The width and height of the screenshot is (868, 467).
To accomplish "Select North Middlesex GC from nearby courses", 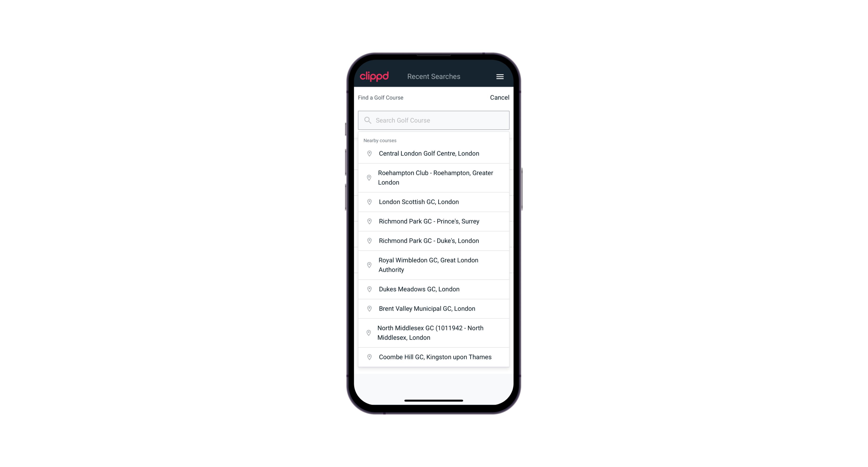I will 434,332.
